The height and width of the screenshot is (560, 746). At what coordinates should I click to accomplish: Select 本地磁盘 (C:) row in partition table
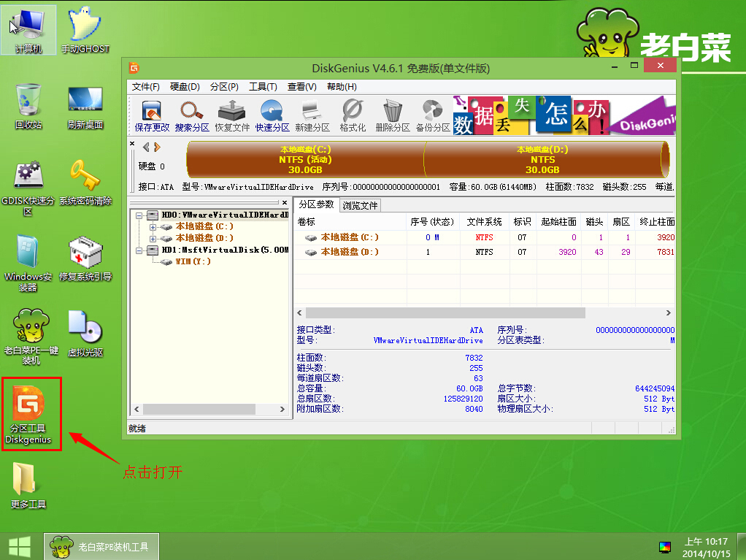(x=485, y=237)
